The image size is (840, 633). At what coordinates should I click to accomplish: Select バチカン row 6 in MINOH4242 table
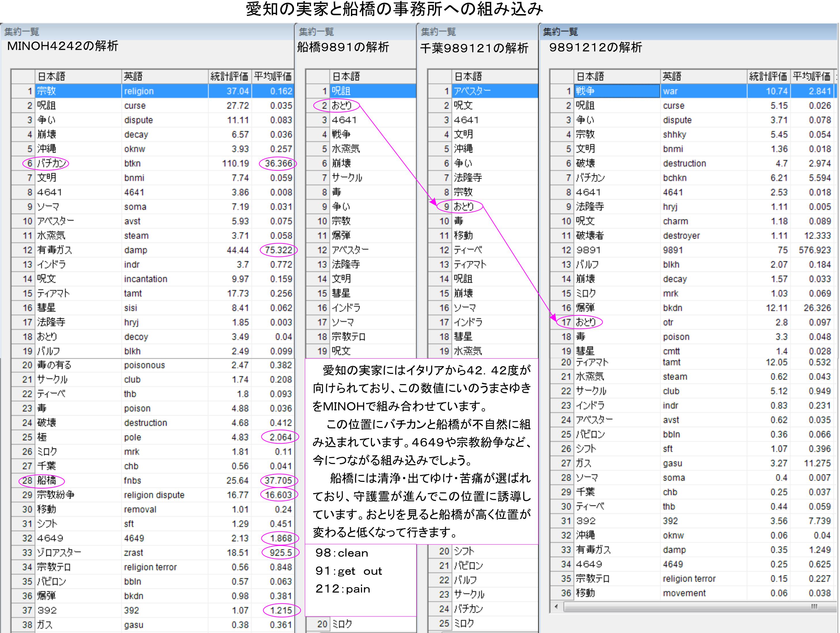[x=52, y=163]
